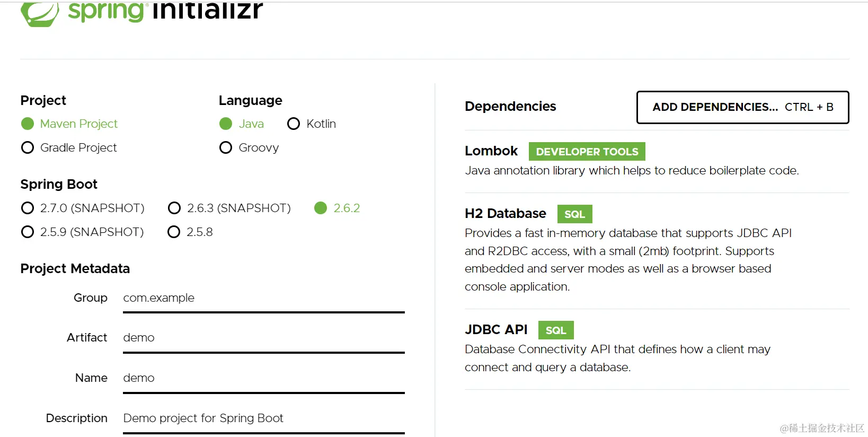
Task: Click the Group input field
Action: pyautogui.click(x=263, y=298)
